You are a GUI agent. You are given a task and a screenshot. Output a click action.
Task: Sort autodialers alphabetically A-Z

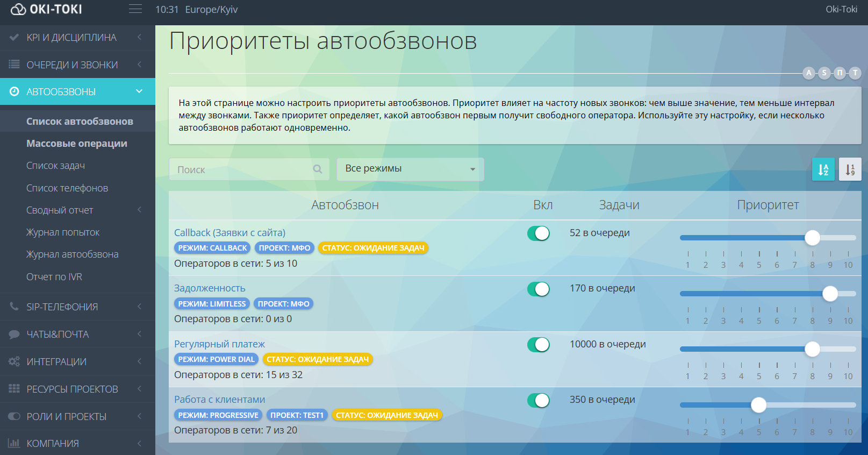823,169
